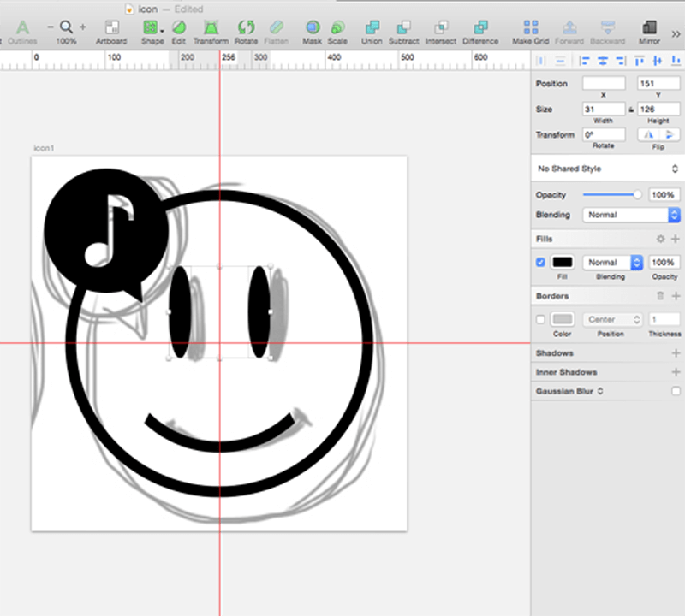Open the layer Blending mode dropdown
685x616 pixels.
[631, 215]
